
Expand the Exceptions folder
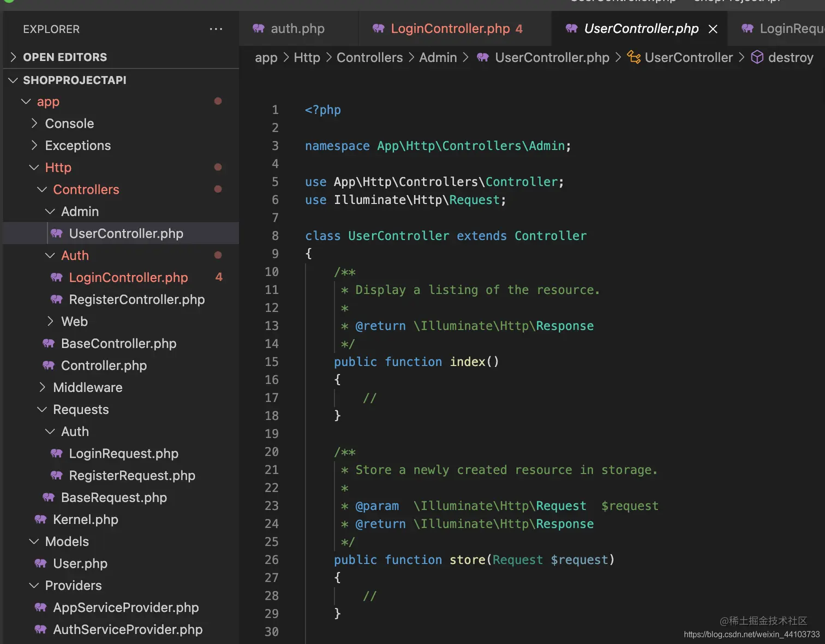click(x=34, y=145)
